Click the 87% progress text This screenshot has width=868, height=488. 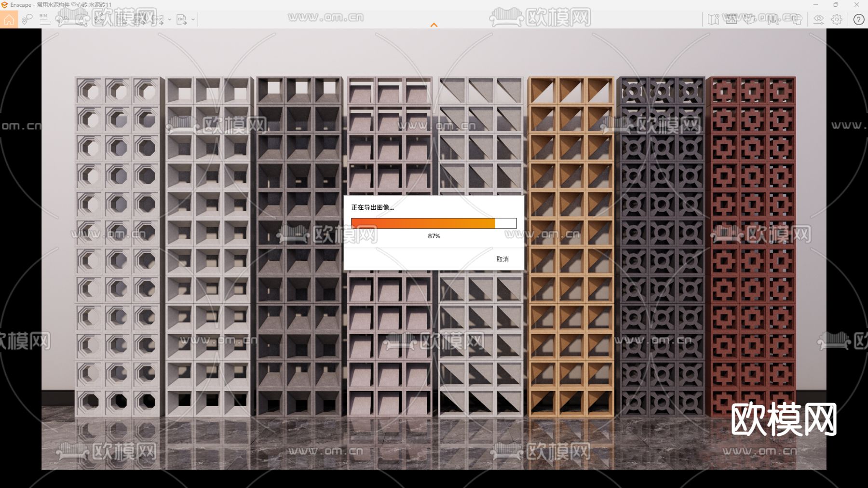point(434,236)
